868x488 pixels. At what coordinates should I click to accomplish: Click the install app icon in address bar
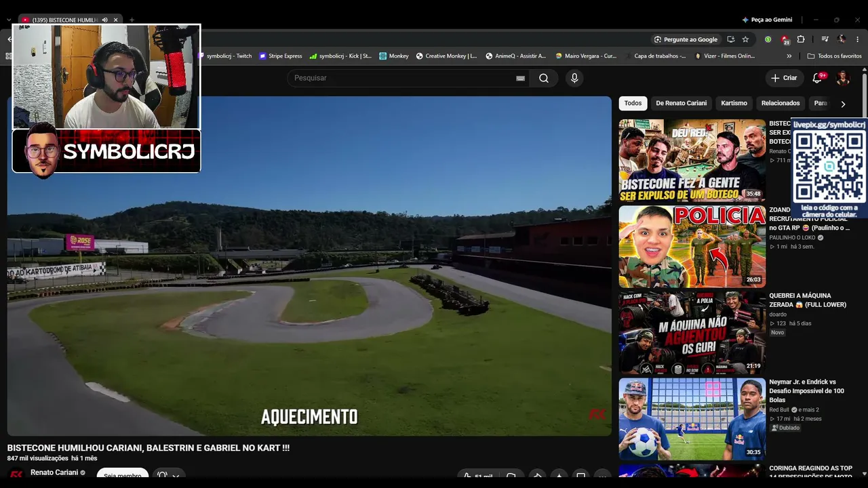tap(730, 39)
